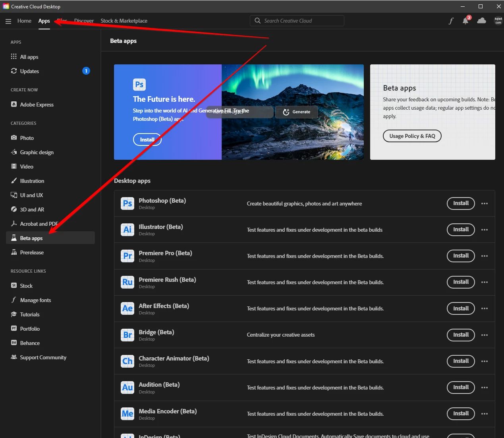Screen dimensions: 504x438
Task: Check cloud sync status icon
Action: [x=481, y=21]
